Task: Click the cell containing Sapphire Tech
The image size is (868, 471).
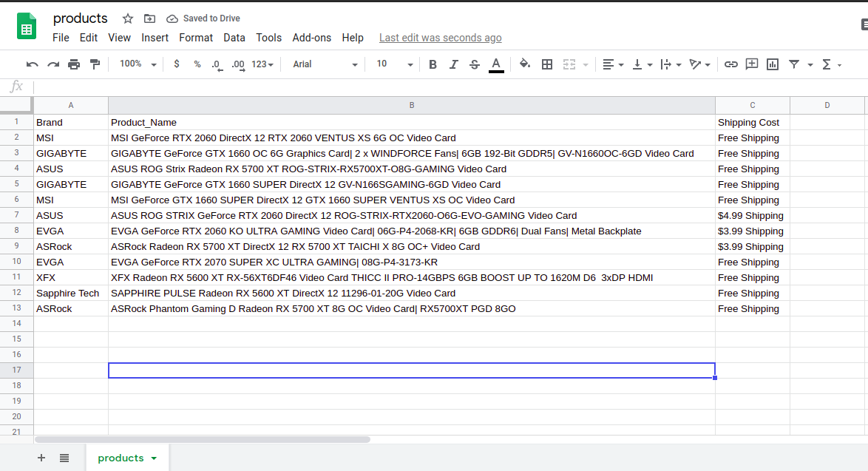Action: (x=71, y=294)
